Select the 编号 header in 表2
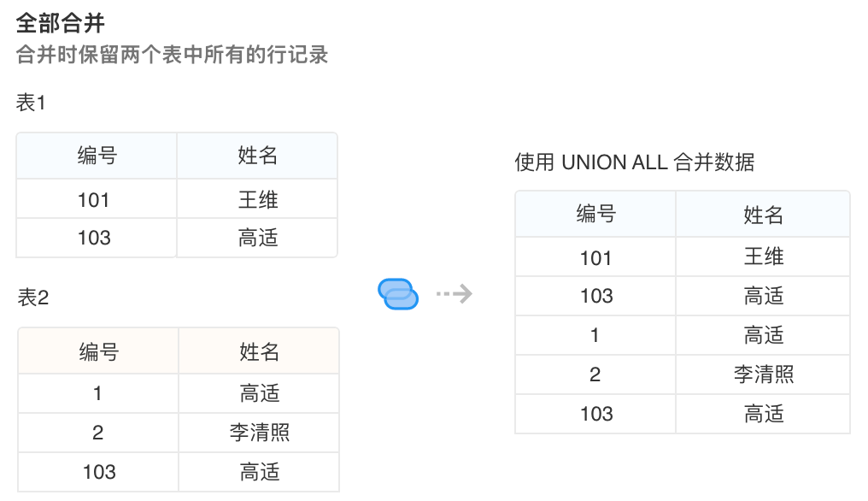Image resolution: width=868 pixels, height=501 pixels. [x=98, y=351]
